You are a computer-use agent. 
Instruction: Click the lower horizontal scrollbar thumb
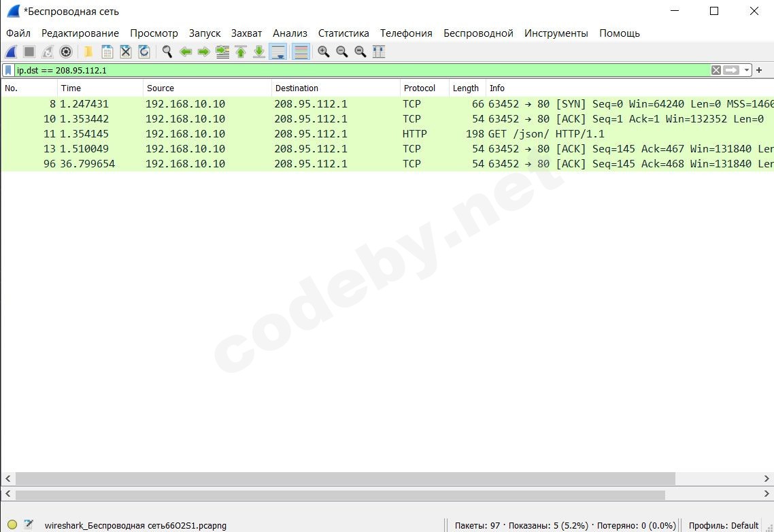pyautogui.click(x=340, y=495)
